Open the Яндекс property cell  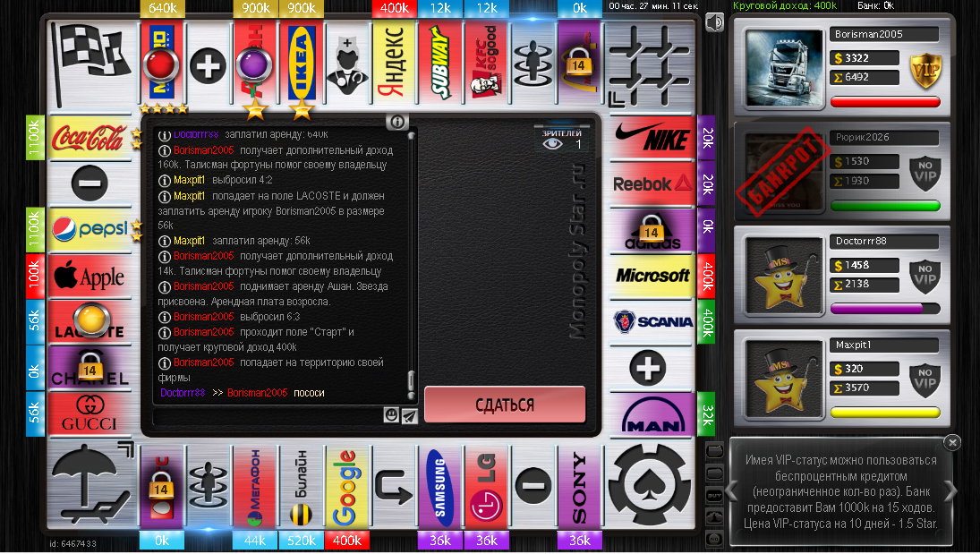point(394,64)
